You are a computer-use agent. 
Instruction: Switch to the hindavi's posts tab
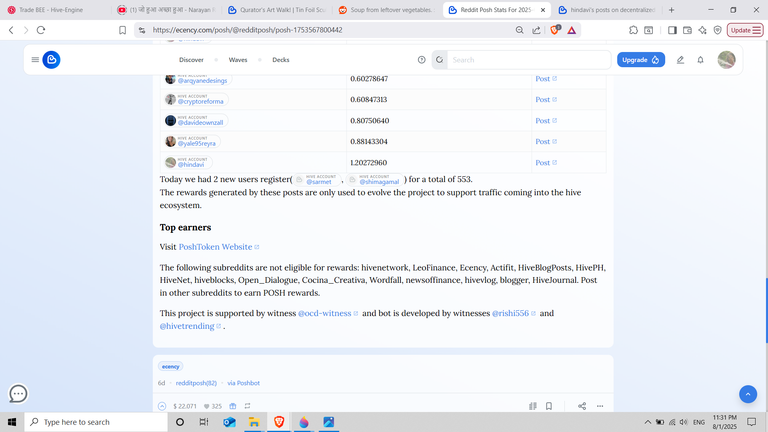tap(607, 10)
